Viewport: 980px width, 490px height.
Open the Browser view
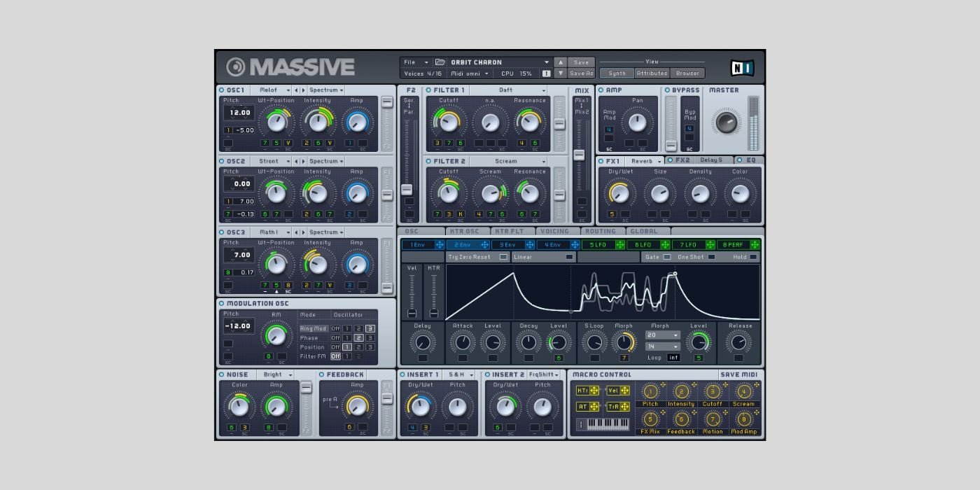[x=687, y=73]
